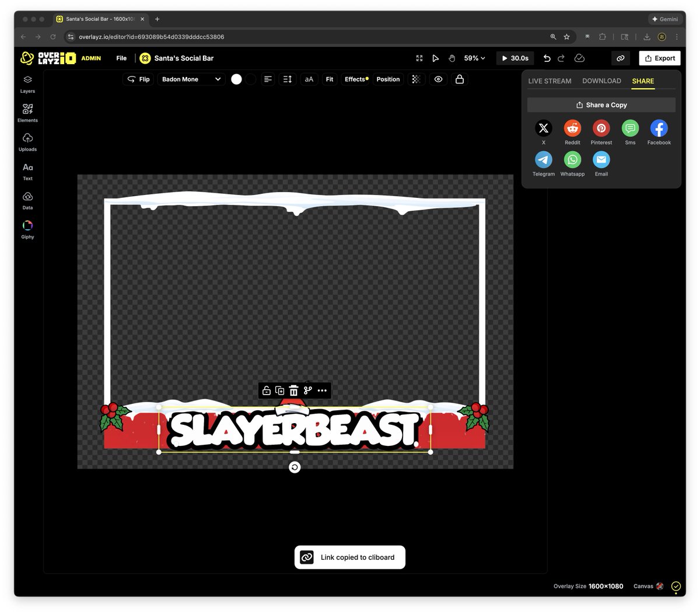Unlock the selected layer in floating toolbar
The width and height of the screenshot is (700, 614).
coord(266,390)
